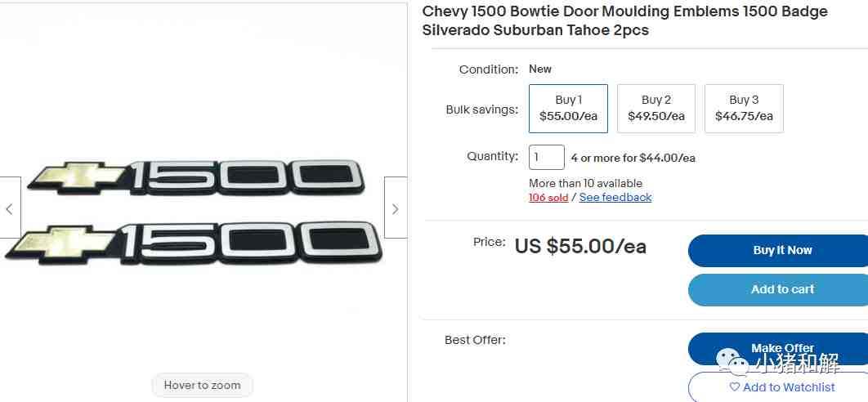Pick the Buy 3 $46.75/ea bulk option
The image size is (868, 402).
point(744,108)
